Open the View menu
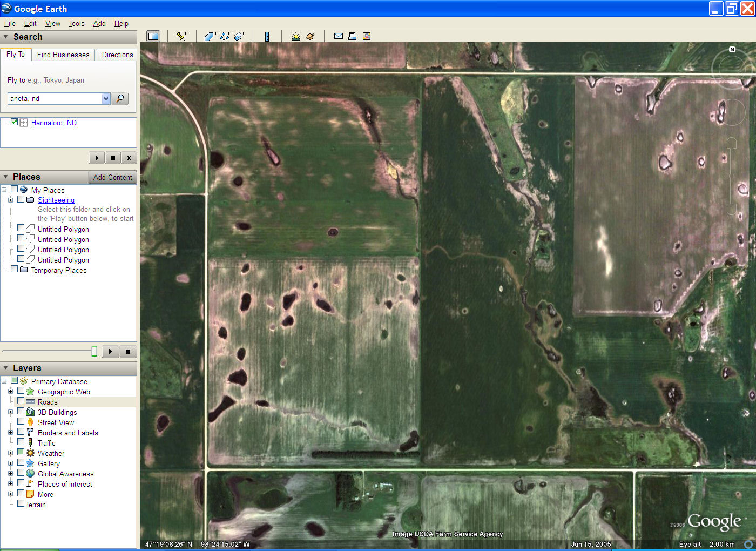 tap(53, 23)
